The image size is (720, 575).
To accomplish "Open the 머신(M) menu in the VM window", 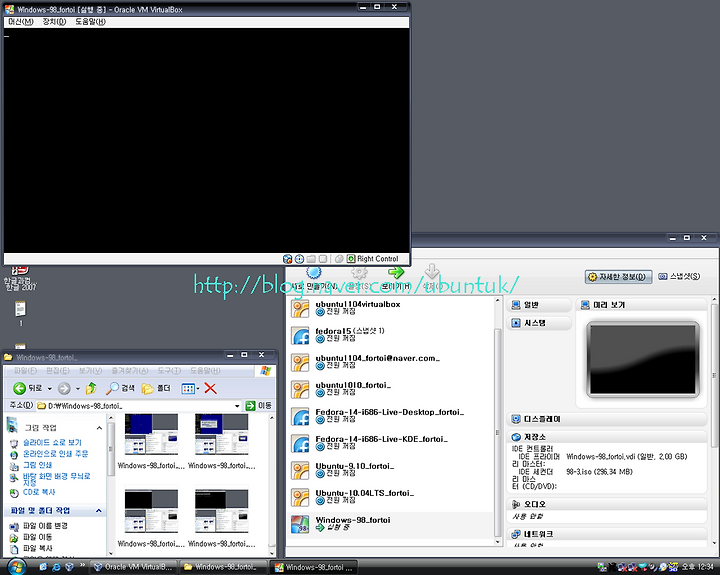I will [21, 22].
